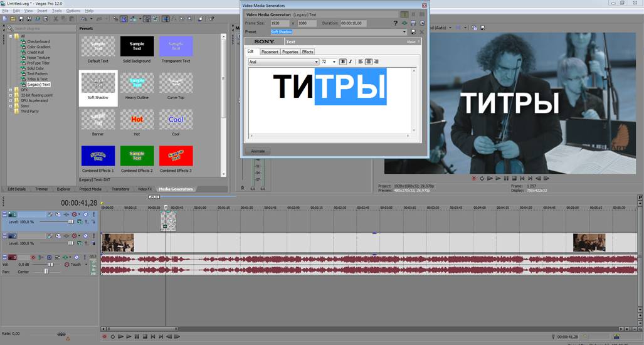Click the Undo arrow icon in main toolbar
This screenshot has width=644, height=345.
click(84, 18)
